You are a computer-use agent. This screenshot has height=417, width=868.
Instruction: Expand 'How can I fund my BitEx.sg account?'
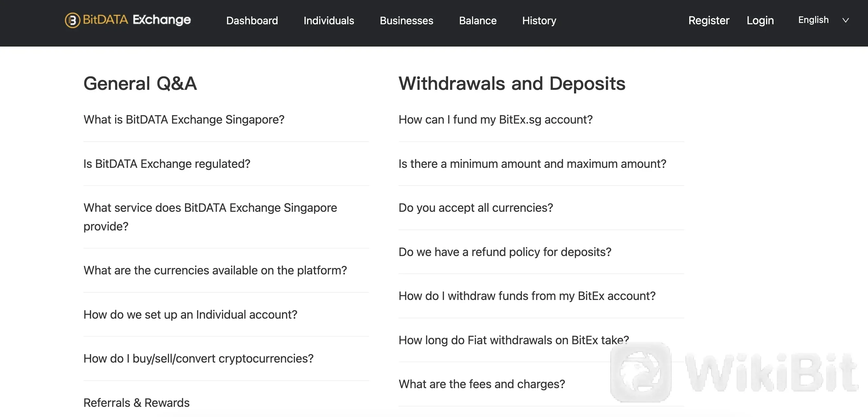point(541,120)
